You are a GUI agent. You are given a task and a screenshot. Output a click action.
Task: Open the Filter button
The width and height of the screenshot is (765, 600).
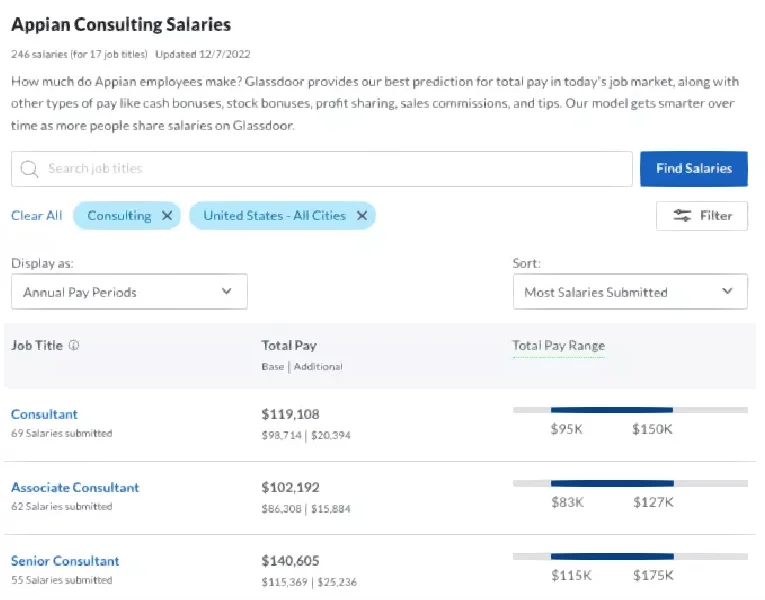(702, 216)
